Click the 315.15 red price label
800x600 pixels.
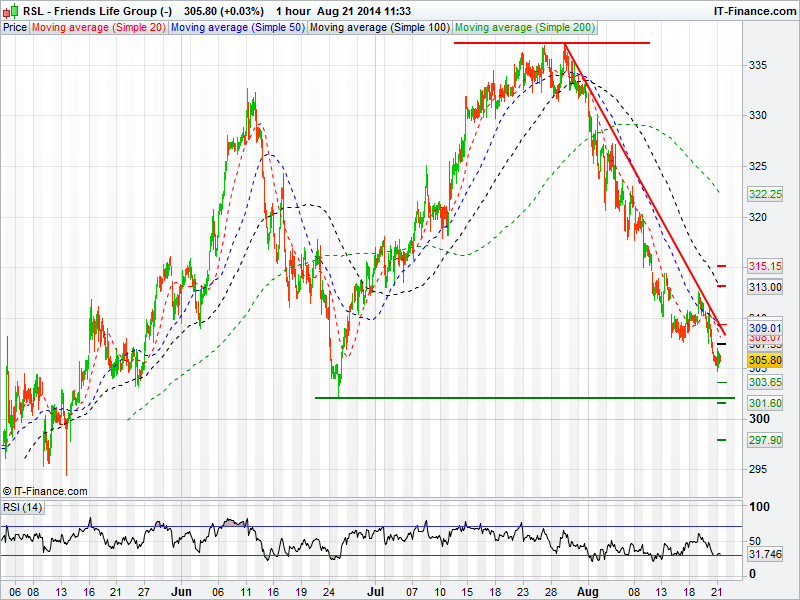pos(764,266)
